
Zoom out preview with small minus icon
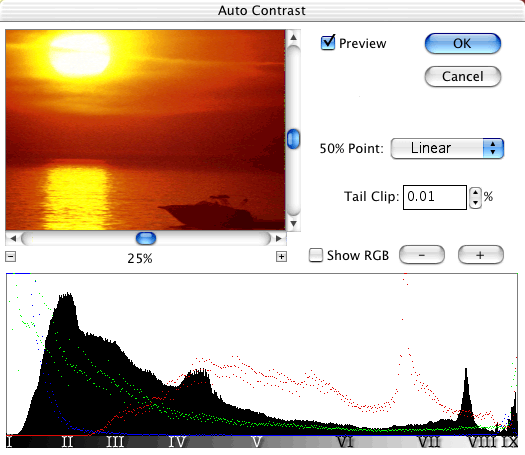[11, 257]
